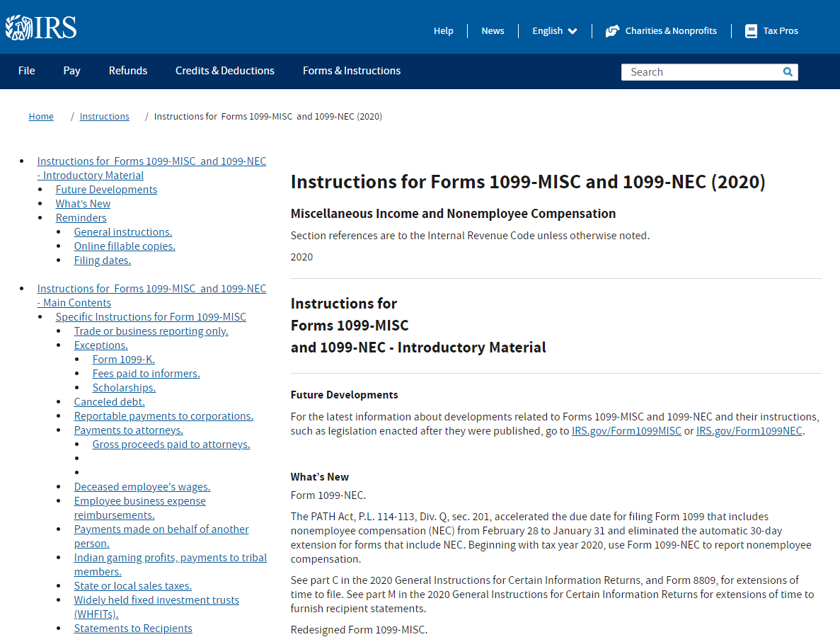The width and height of the screenshot is (840, 637).
Task: Open State or local sales taxes link
Action: [x=133, y=586]
